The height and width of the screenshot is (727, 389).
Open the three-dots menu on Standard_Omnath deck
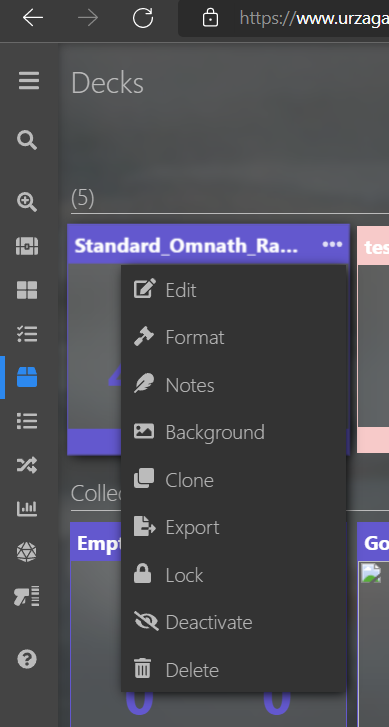click(x=332, y=244)
